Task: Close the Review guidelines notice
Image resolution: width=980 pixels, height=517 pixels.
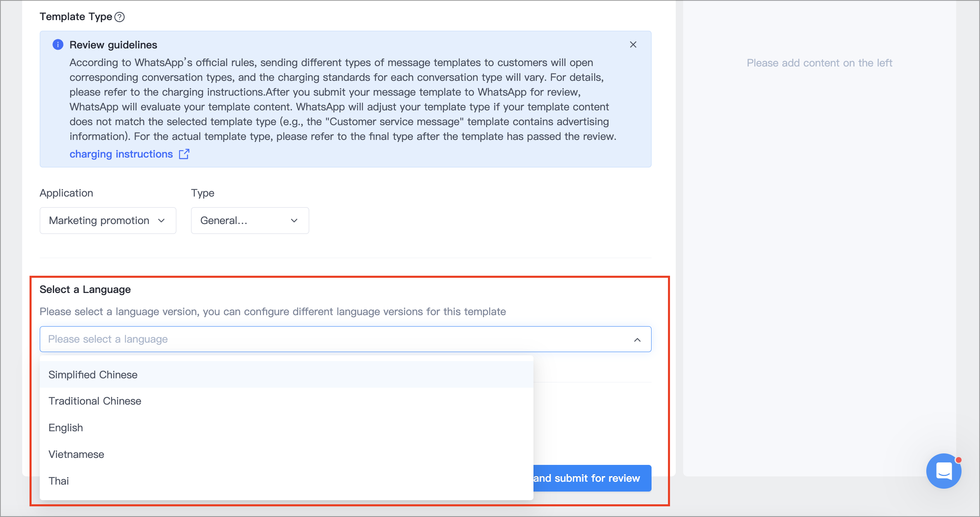Action: click(x=633, y=45)
